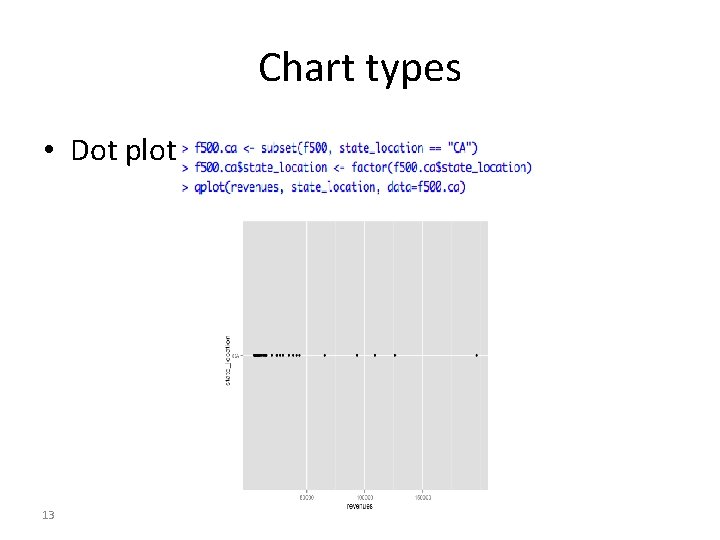Click the slide number 13
The image size is (720, 540).
(48, 515)
